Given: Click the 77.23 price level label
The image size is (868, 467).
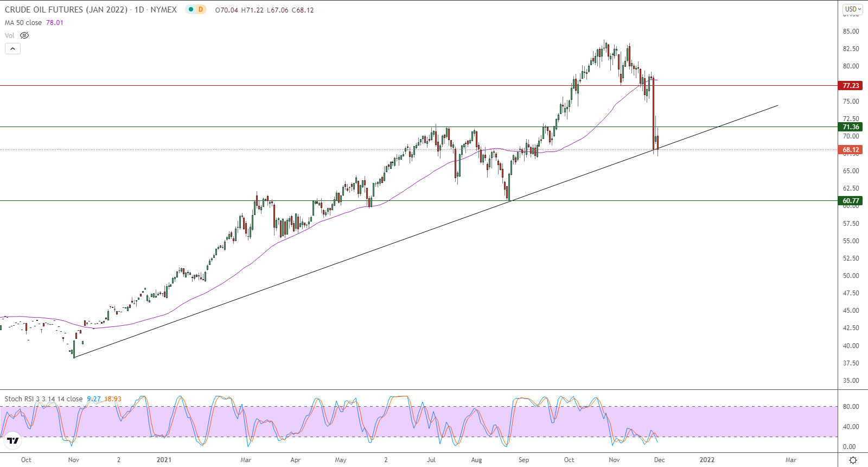Looking at the screenshot, I should click(851, 86).
